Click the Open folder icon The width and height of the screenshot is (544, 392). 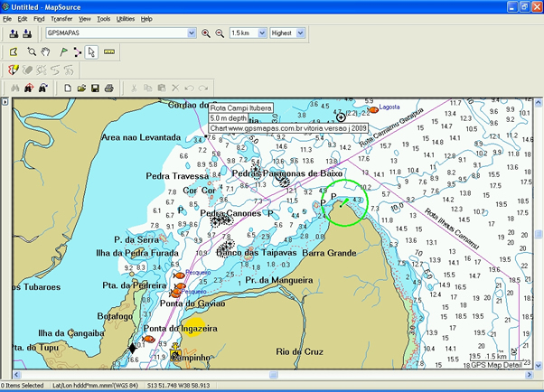(x=81, y=88)
